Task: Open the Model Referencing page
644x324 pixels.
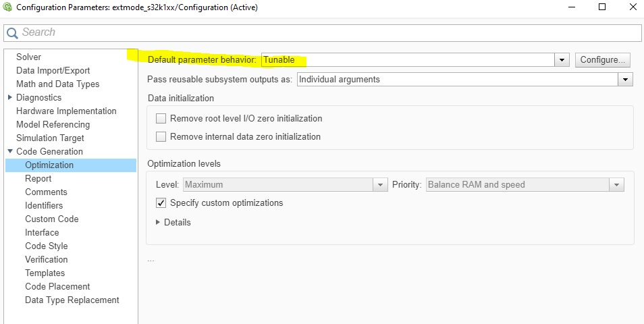Action: 53,124
